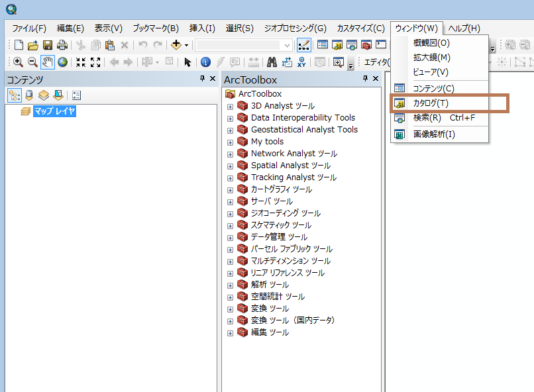The width and height of the screenshot is (534, 392).
Task: Expand My tools toolbox
Action: (x=230, y=142)
